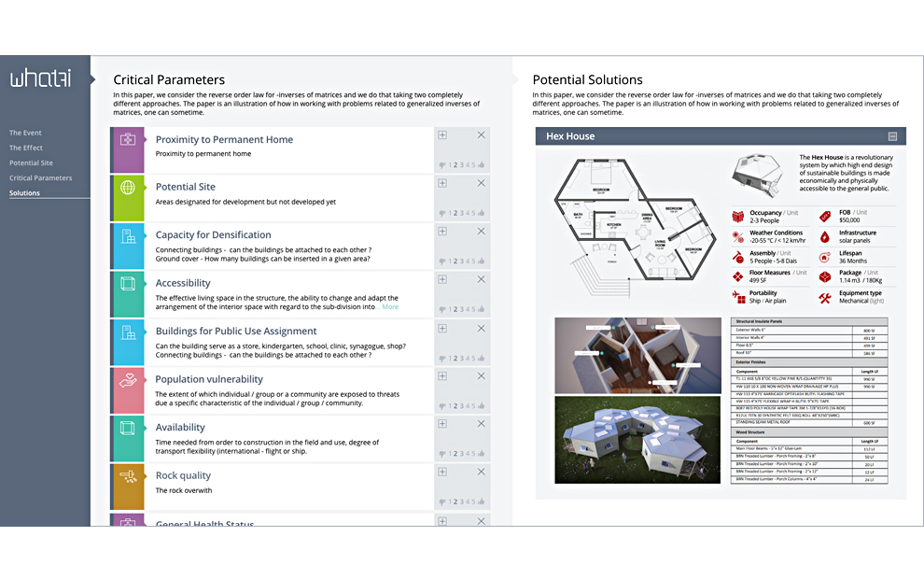
Task: Click thumbs up on Potential Site row
Action: click(x=483, y=213)
